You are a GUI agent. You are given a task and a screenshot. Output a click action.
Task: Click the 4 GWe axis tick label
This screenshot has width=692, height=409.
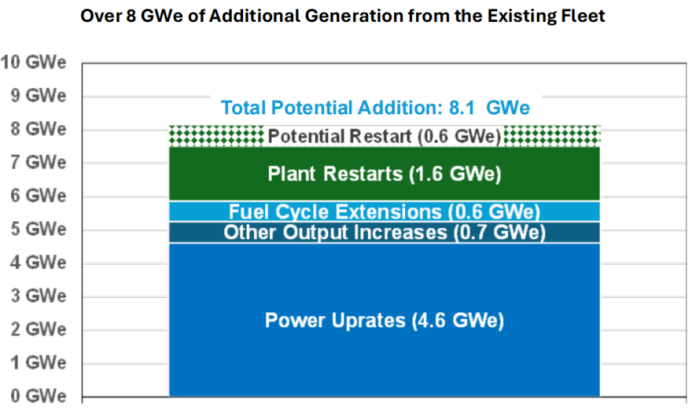pos(38,263)
